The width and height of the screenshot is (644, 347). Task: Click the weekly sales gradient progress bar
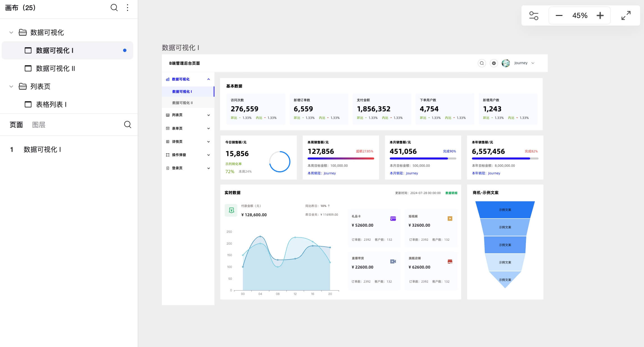[x=341, y=159]
